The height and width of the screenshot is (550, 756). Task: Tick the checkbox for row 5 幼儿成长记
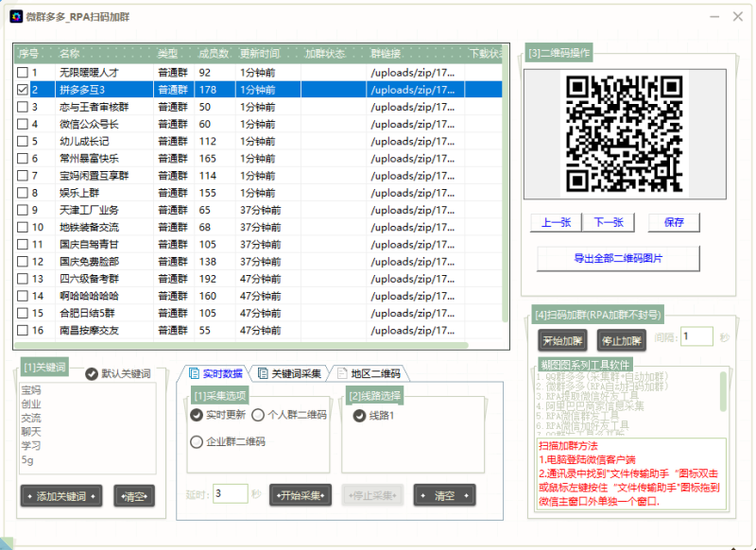click(23, 142)
